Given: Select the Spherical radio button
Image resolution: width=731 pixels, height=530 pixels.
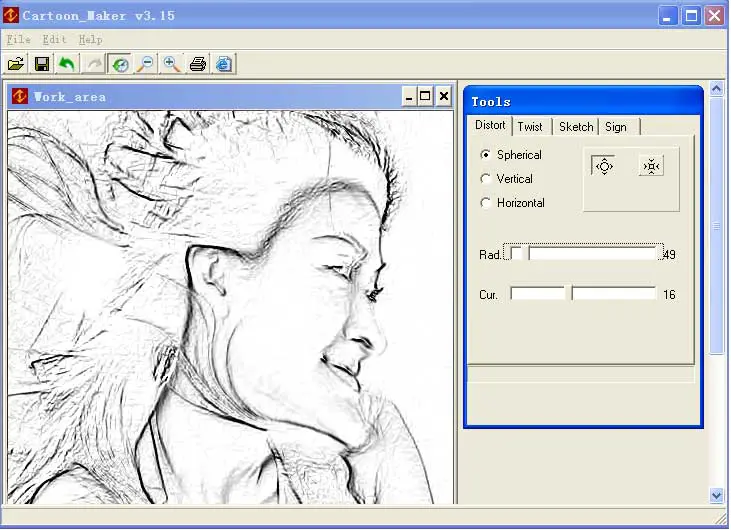Looking at the screenshot, I should [x=486, y=155].
